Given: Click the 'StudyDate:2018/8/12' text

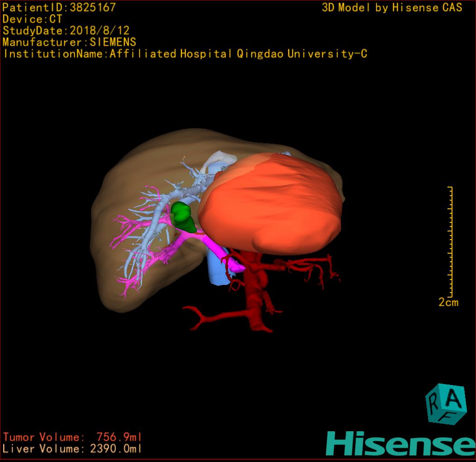Looking at the screenshot, I should click(66, 30).
